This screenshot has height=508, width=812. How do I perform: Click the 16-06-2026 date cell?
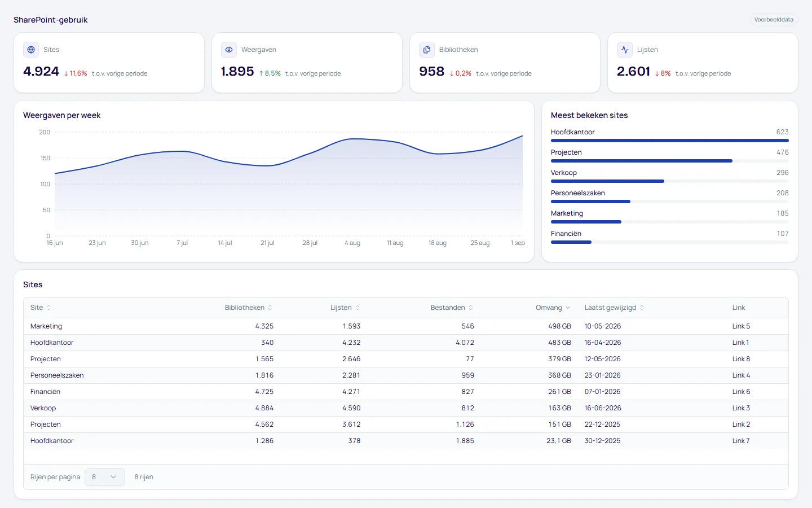[603, 408]
